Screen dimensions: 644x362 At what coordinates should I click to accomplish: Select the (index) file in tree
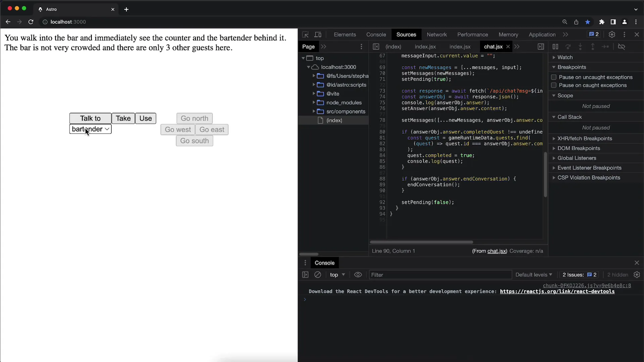(334, 120)
